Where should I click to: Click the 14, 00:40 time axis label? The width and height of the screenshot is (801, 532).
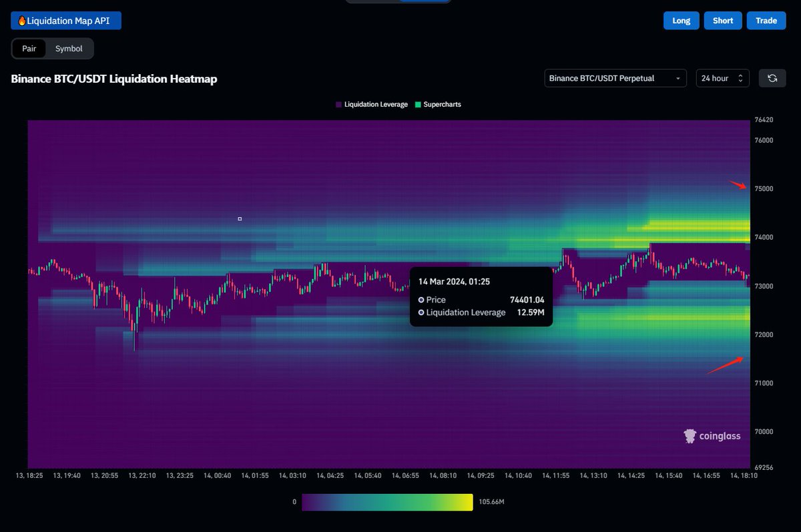[217, 476]
